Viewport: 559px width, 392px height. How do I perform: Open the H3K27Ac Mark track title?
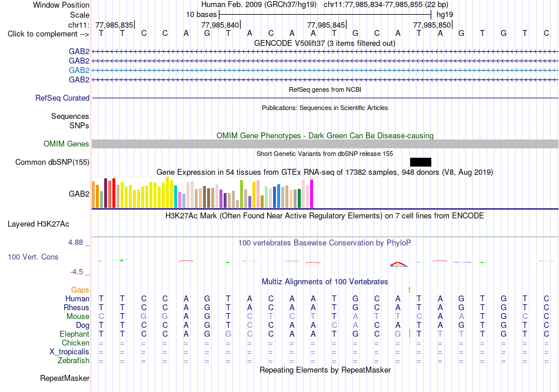324,216
